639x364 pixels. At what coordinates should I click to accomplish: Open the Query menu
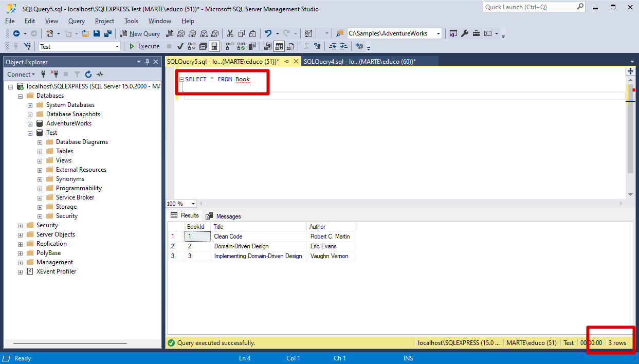[77, 21]
